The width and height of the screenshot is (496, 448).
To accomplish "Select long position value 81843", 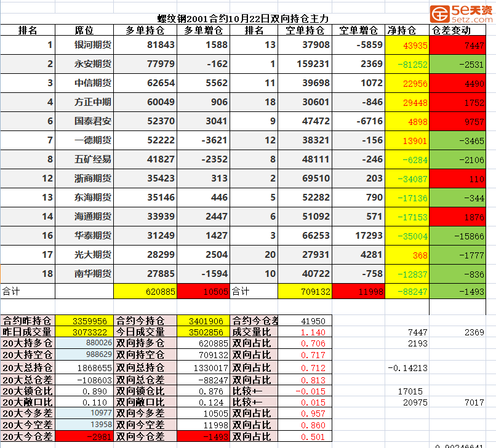I will pos(145,45).
